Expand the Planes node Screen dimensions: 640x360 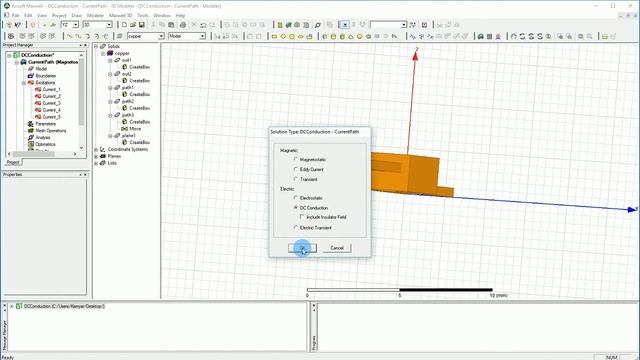tap(96, 156)
